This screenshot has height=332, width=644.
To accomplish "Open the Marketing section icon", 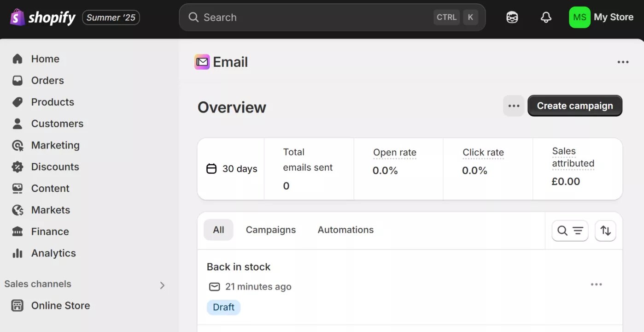I will (17, 145).
